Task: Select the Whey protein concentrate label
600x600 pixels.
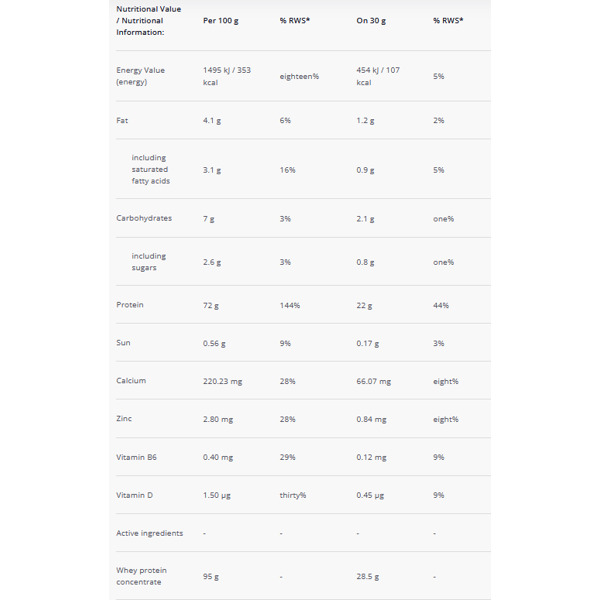Action: click(141, 576)
